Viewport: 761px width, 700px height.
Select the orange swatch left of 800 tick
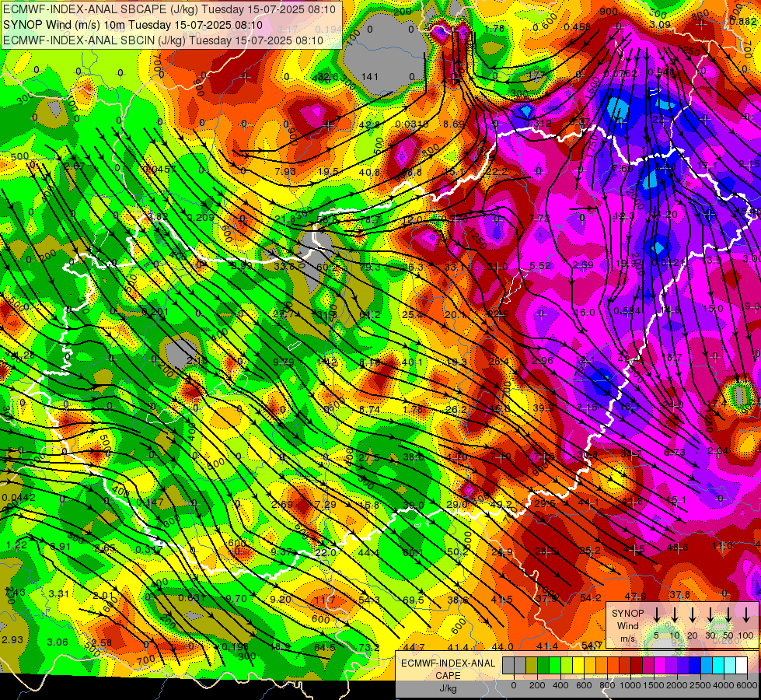point(602,665)
